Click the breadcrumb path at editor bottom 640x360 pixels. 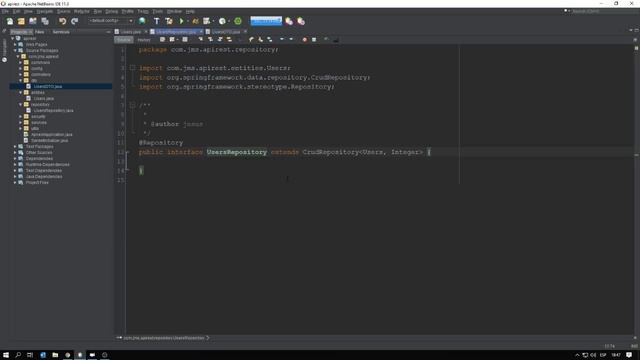tap(164, 338)
